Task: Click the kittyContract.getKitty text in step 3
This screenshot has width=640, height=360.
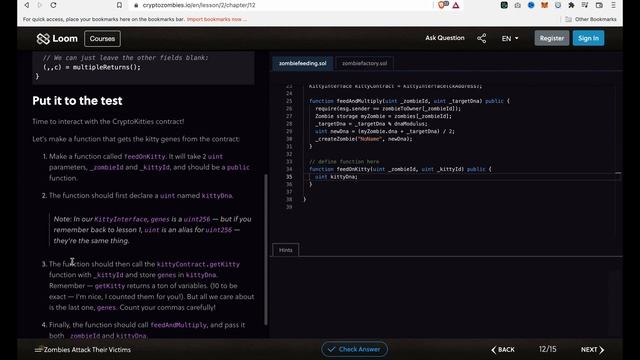Action: 198,264
